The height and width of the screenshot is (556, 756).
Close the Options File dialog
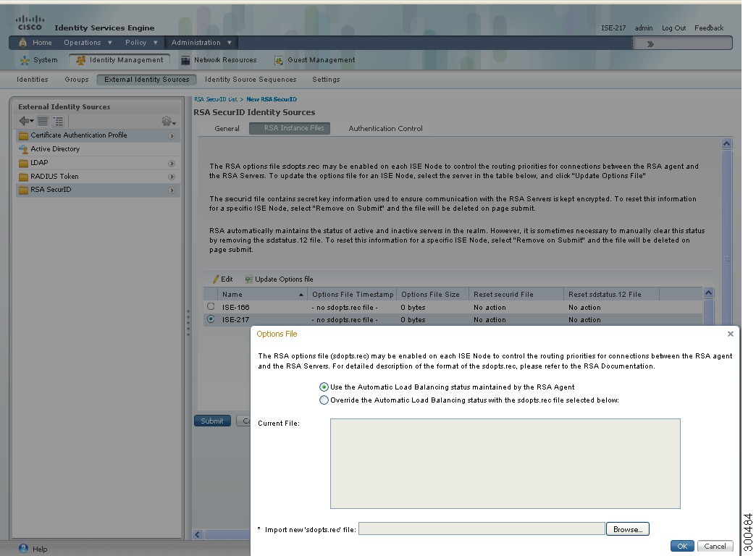tap(731, 334)
